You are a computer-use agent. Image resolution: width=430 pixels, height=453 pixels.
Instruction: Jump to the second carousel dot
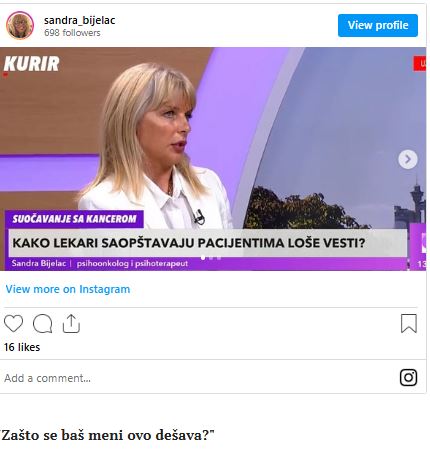tap(211, 257)
